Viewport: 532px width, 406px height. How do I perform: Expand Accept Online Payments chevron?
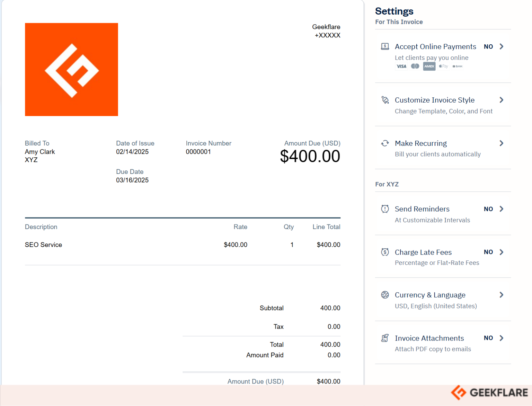click(502, 46)
